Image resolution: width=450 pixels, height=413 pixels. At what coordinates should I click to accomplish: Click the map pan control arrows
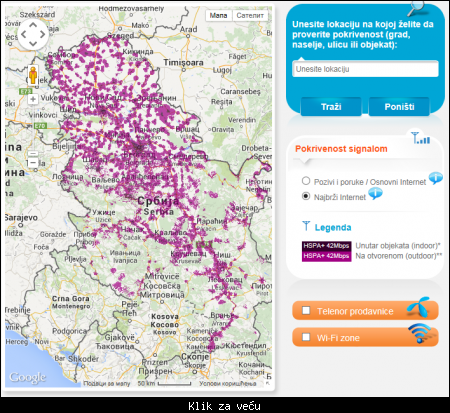(33, 34)
